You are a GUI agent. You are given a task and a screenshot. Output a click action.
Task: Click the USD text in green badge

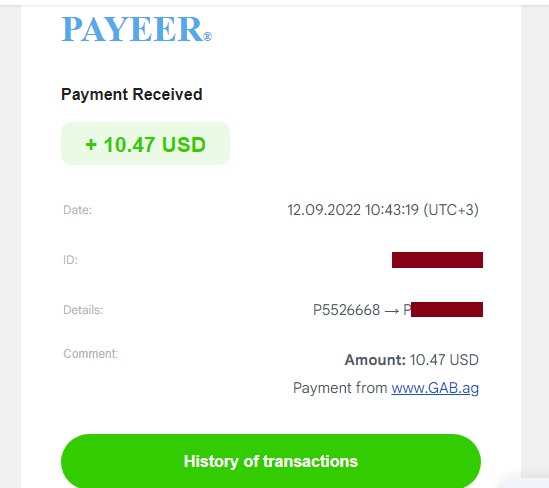pyautogui.click(x=184, y=145)
